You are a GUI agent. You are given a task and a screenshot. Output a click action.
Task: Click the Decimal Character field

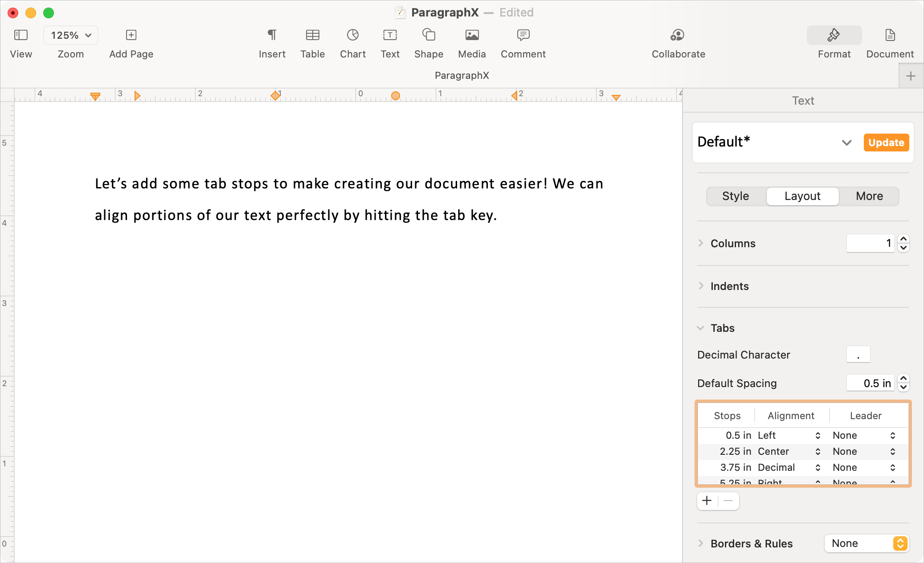coord(858,355)
